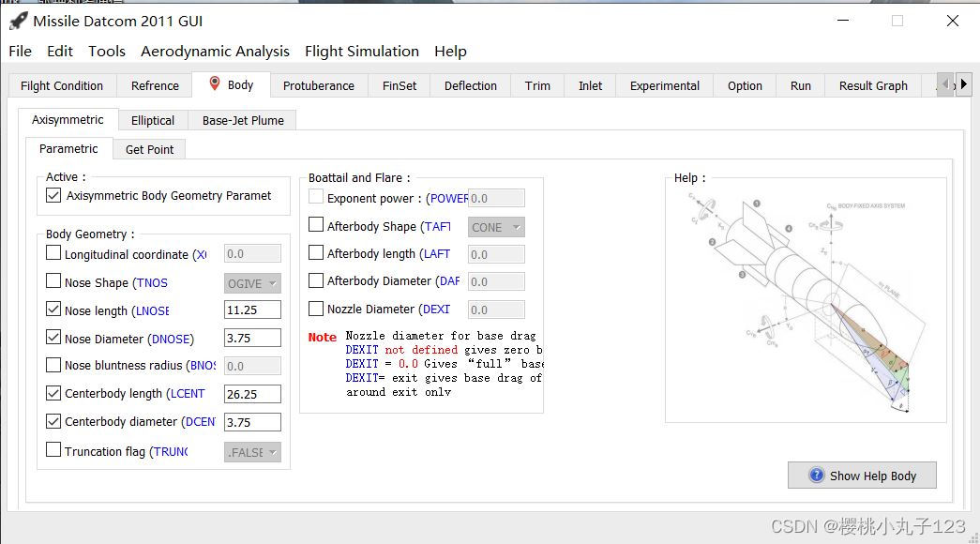Viewport: 980px width, 544px height.
Task: Open the Help menu
Action: click(451, 52)
